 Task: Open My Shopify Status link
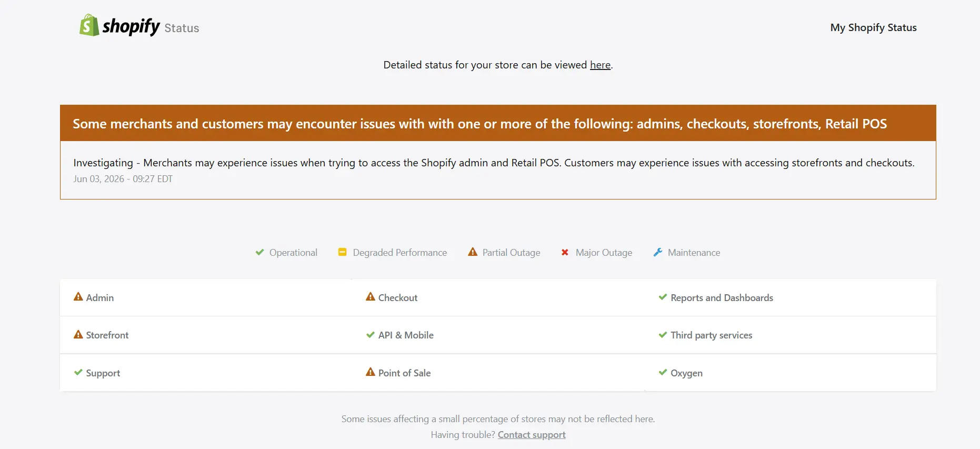pos(873,27)
